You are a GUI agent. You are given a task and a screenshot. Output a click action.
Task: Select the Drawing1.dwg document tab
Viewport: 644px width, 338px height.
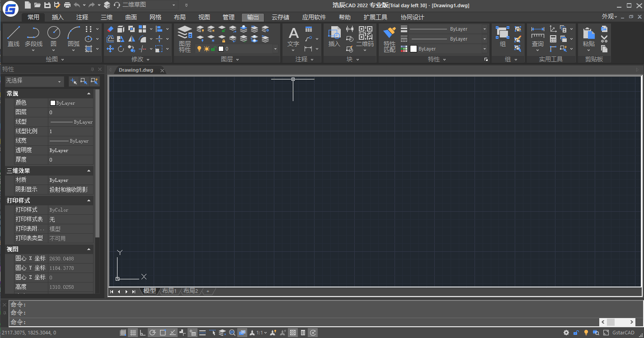pos(136,70)
